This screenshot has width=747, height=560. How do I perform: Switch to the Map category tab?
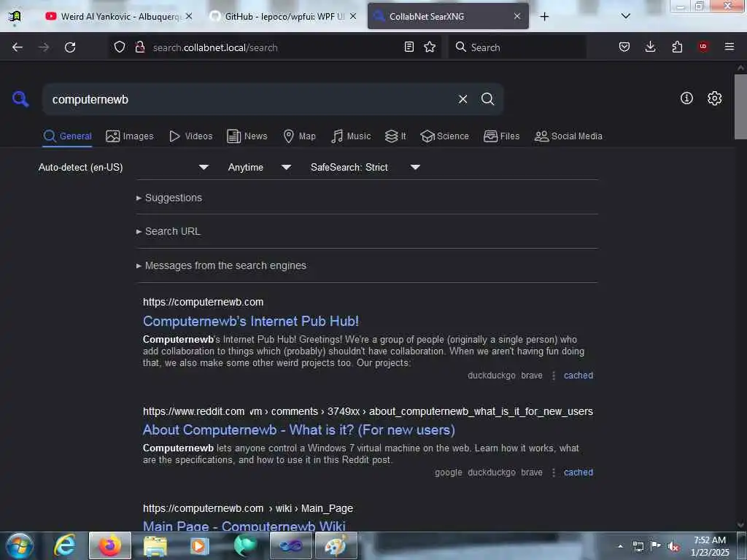pyautogui.click(x=299, y=136)
